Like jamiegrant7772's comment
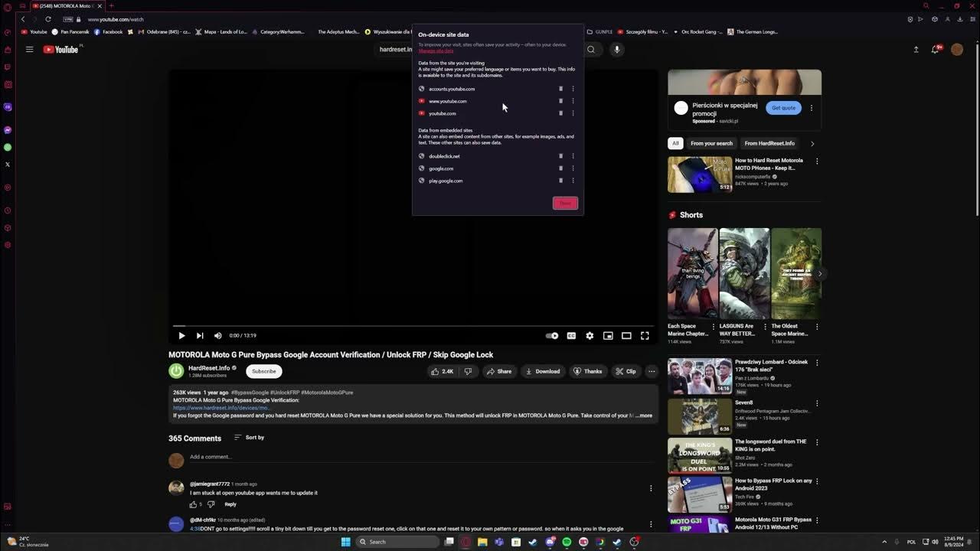This screenshot has height=551, width=980. [x=193, y=504]
